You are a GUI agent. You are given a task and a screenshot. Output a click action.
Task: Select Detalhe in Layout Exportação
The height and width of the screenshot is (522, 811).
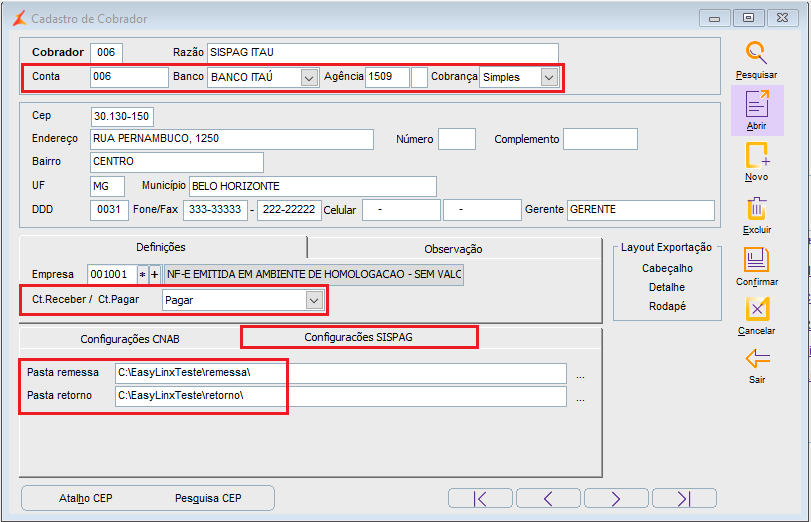(667, 287)
